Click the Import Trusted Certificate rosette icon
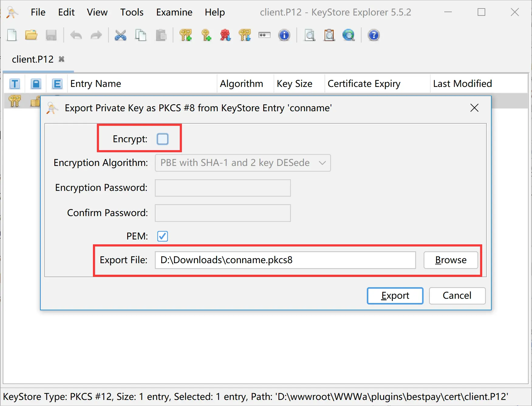 click(225, 35)
